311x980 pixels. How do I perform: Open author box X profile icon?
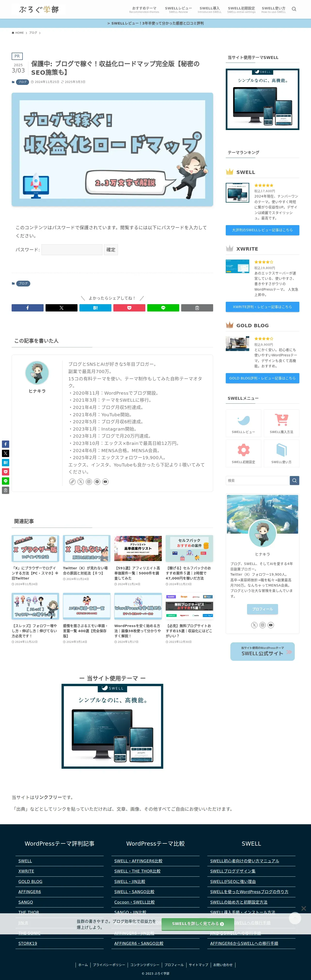[80, 482]
